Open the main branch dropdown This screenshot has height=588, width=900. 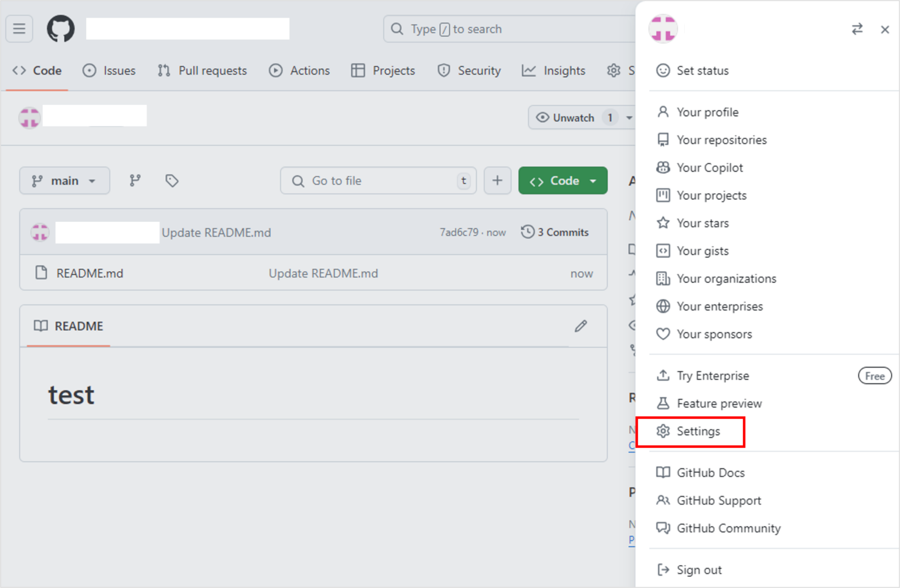[64, 180]
